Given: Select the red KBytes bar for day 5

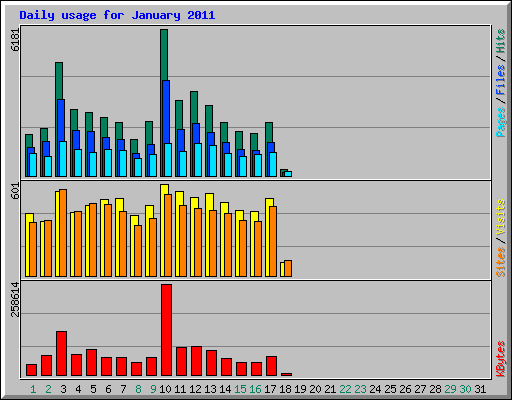Looking at the screenshot, I should pyautogui.click(x=91, y=363).
